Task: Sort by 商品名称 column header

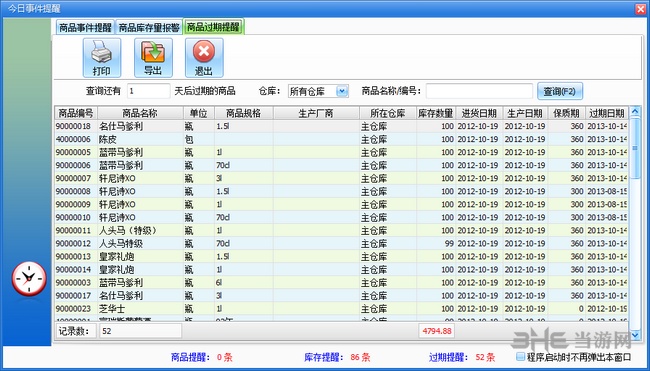Action: (140, 113)
